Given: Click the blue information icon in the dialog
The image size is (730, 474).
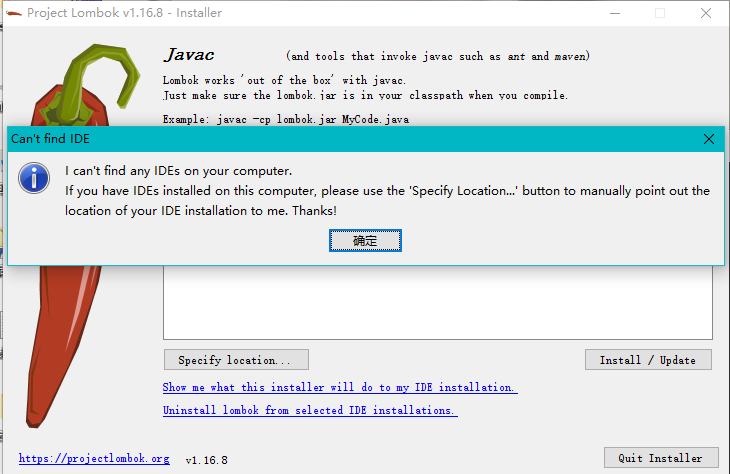Looking at the screenshot, I should [x=34, y=178].
